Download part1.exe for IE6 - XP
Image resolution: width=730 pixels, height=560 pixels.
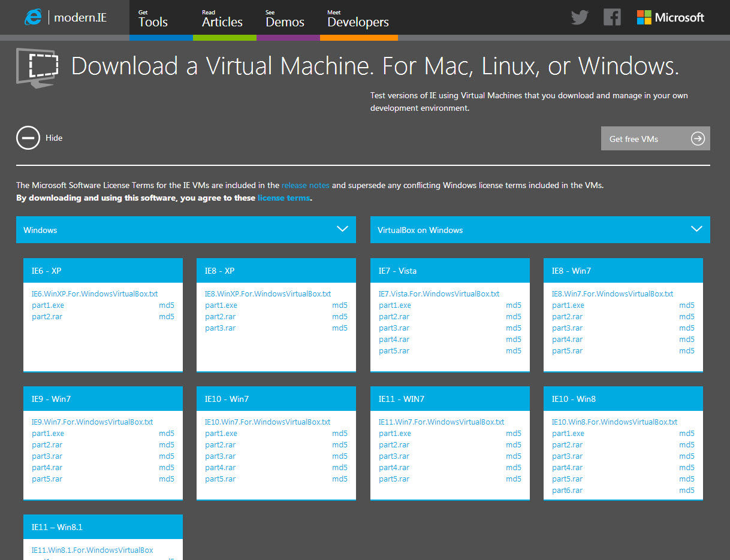[x=48, y=305]
